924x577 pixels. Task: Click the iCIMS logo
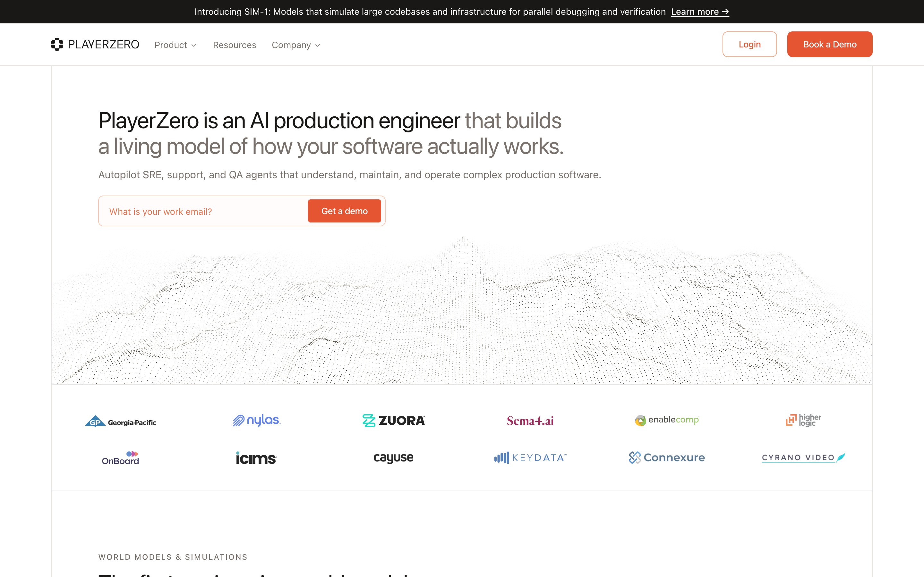pos(256,458)
